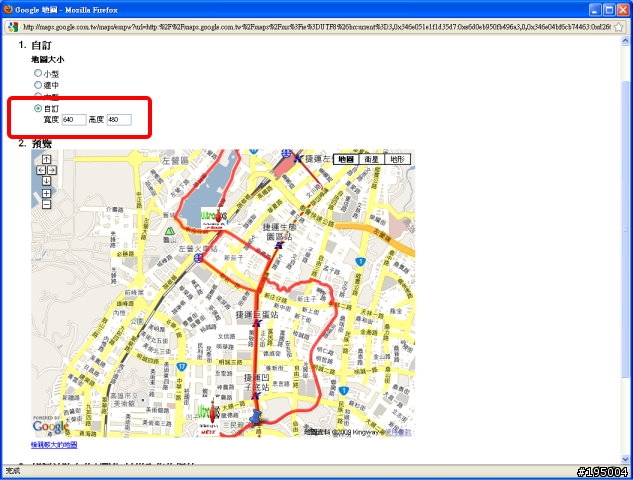The width and height of the screenshot is (633, 480).
Task: Switch map view to 地圖
Action: 346,159
